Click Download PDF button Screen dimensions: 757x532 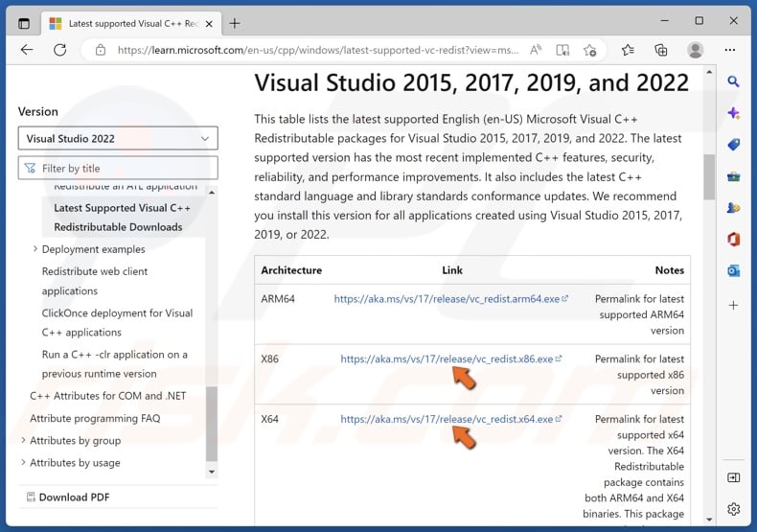tap(68, 497)
